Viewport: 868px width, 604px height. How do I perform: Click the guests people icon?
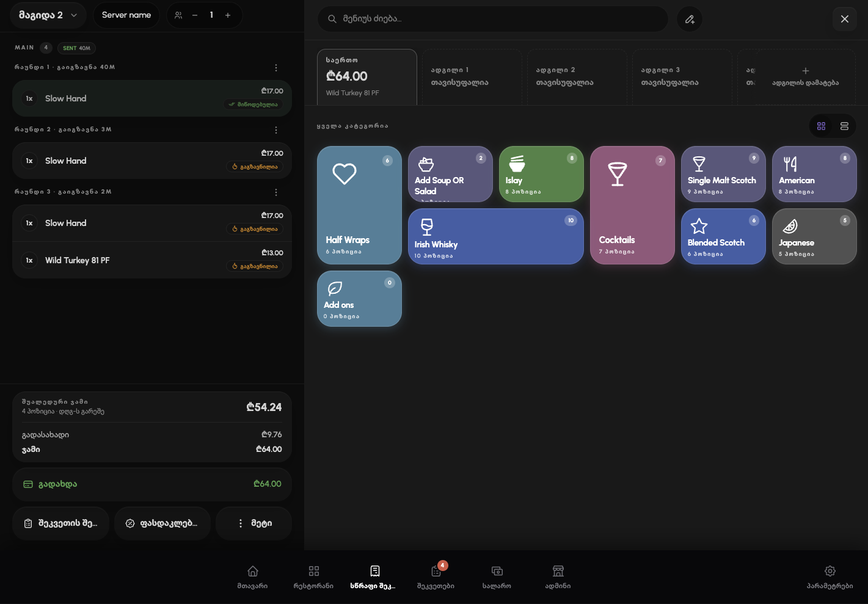pos(178,15)
